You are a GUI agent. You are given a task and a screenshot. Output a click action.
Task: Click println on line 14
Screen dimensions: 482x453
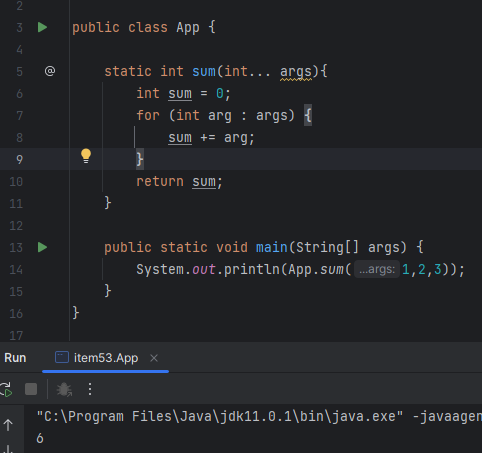click(x=252, y=269)
